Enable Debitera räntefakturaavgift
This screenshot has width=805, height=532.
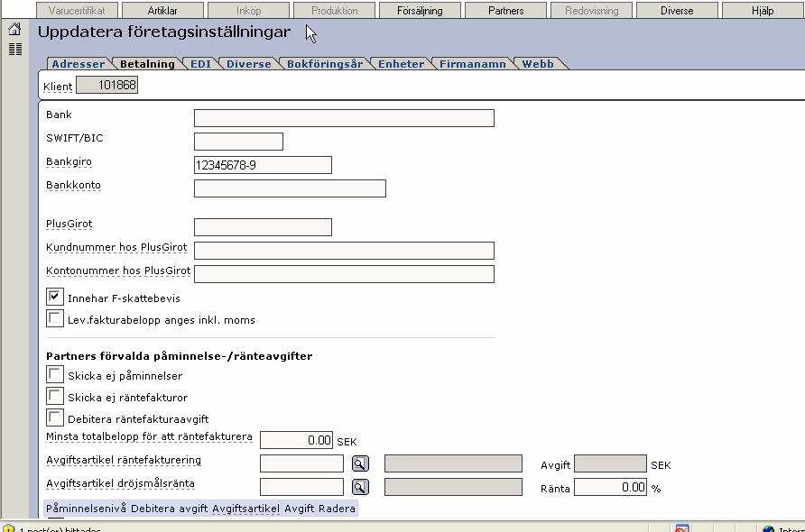[55, 417]
